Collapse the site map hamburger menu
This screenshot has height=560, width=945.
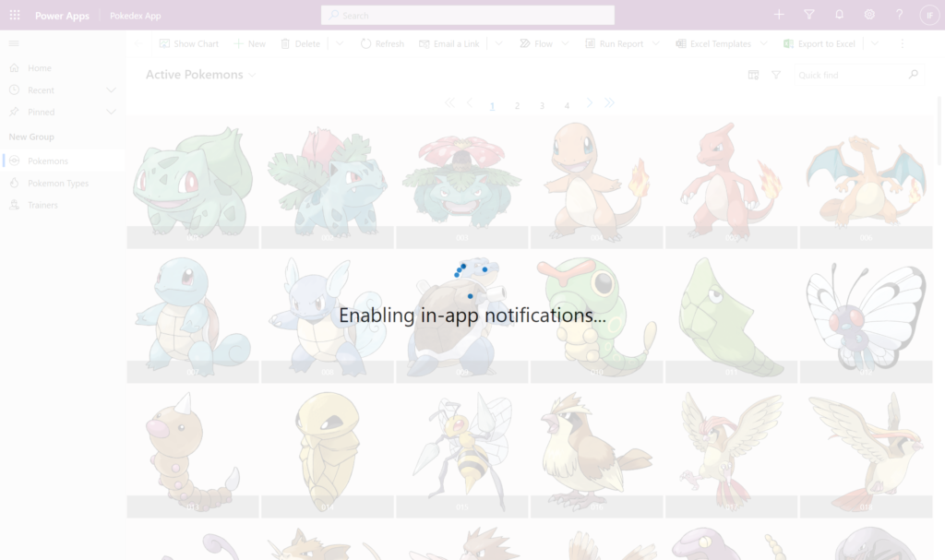pos(14,43)
